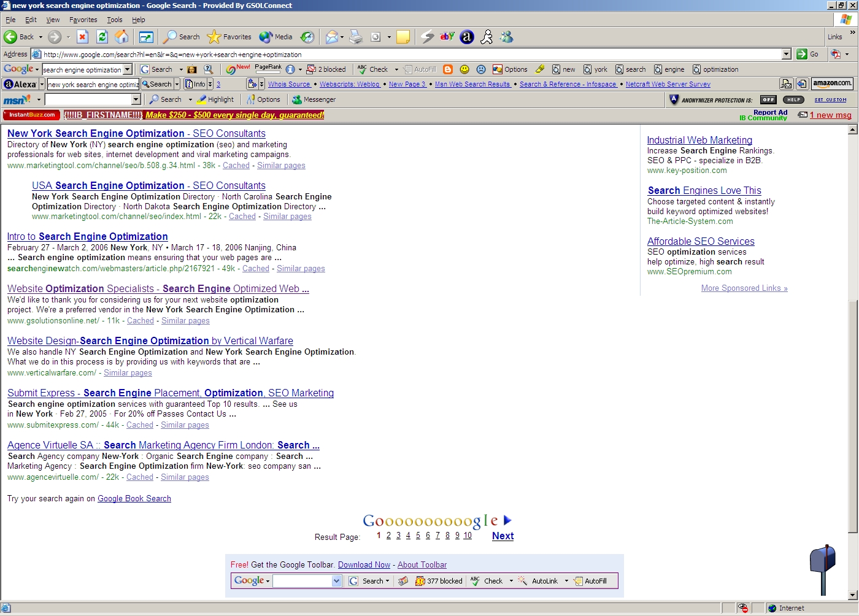This screenshot has height=616, width=859.
Task: Find word 'optimization' on page button
Action: tap(715, 69)
